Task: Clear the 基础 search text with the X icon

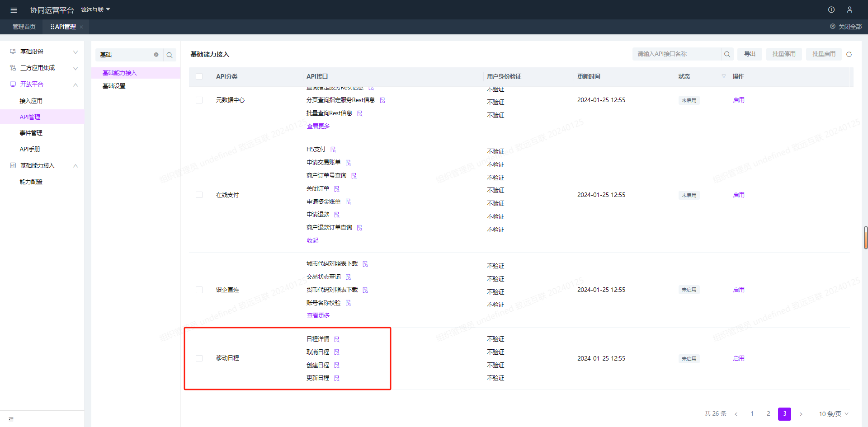Action: point(156,55)
